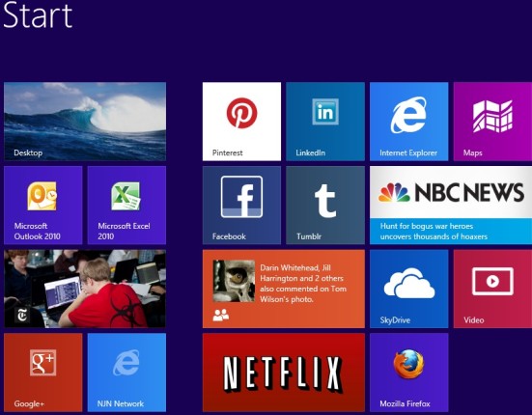Launch the Netflix tile
The width and height of the screenshot is (532, 415).
(283, 373)
